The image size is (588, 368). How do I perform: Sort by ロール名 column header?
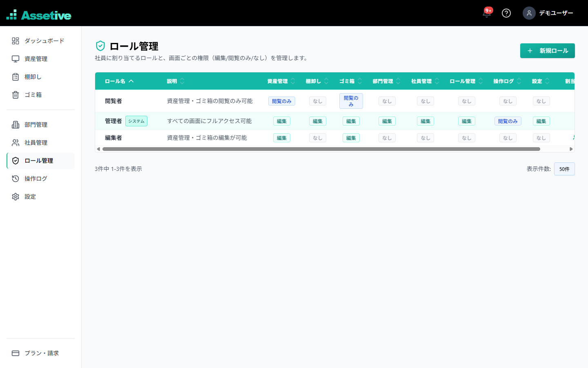(119, 81)
